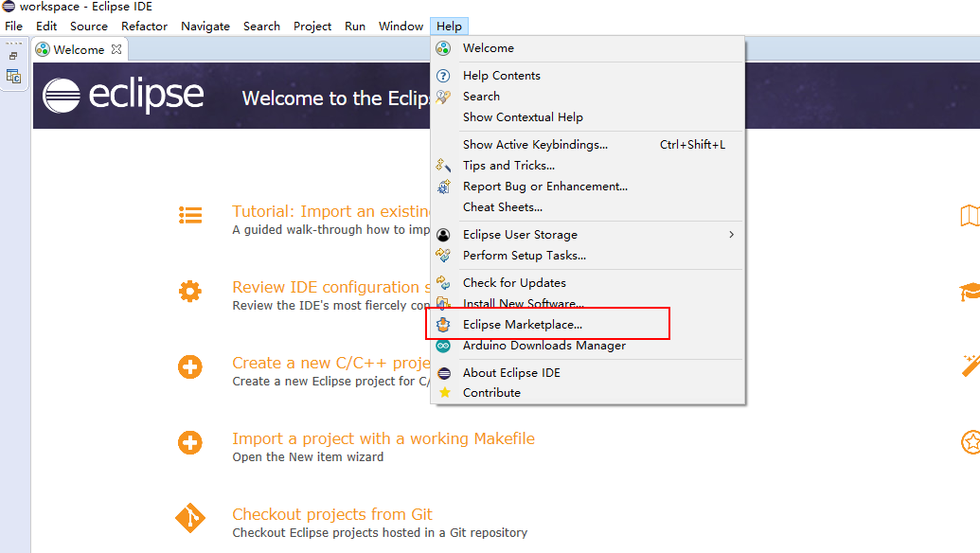Click the orange map icon
Viewport: 980px width, 553px height.
(x=970, y=216)
